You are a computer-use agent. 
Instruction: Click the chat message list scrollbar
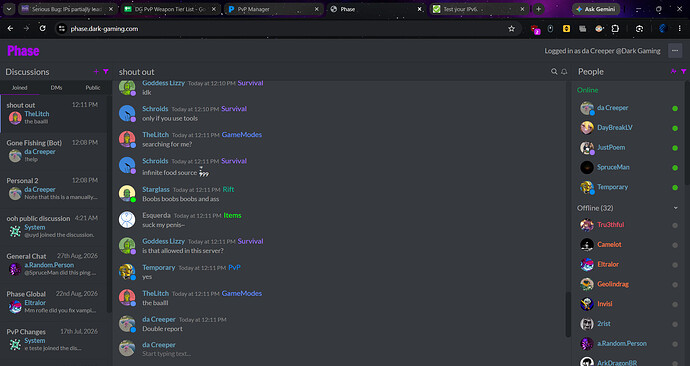[x=568, y=315]
